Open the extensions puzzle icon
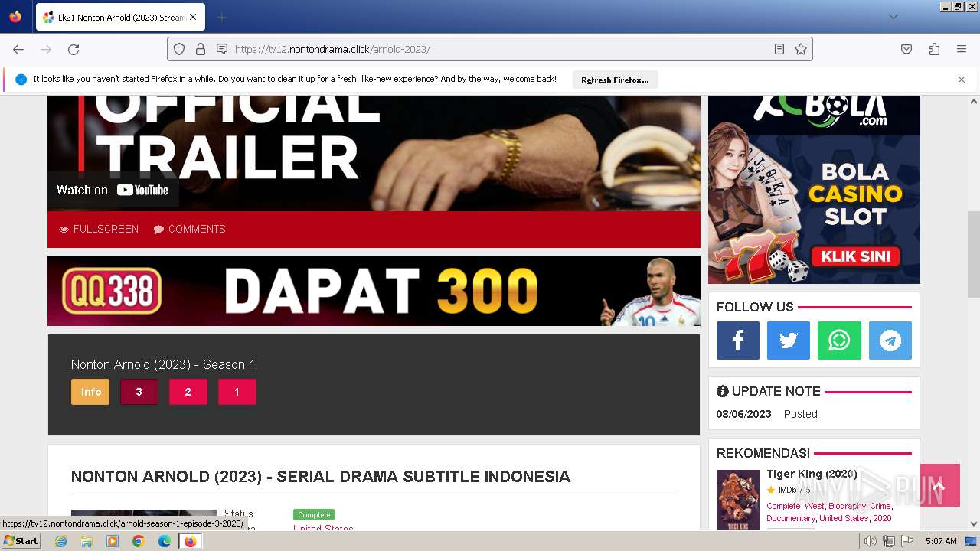 click(934, 49)
